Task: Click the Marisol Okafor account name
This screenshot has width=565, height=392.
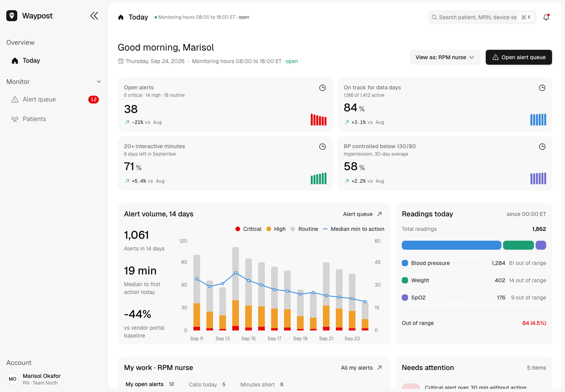Action: (x=42, y=376)
